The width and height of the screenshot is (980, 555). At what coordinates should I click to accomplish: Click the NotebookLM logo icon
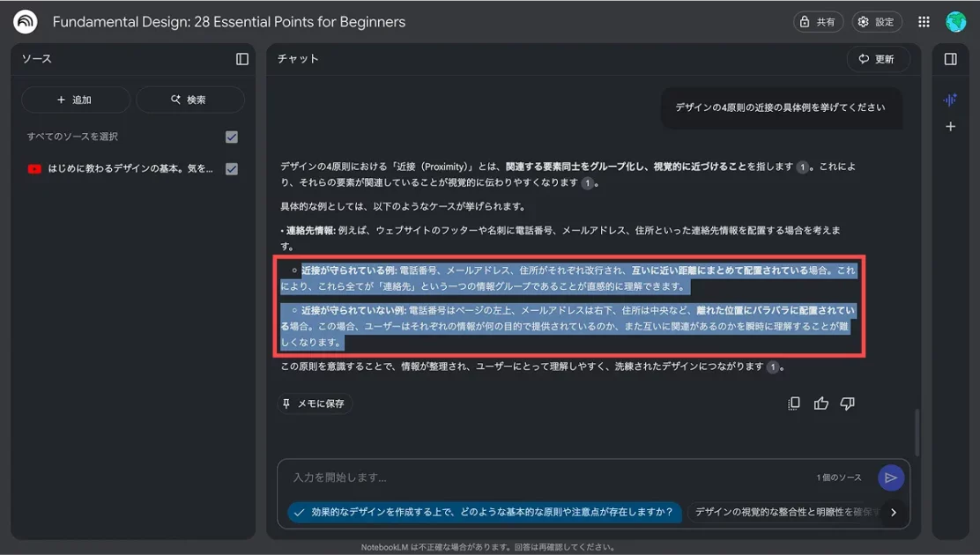click(x=25, y=22)
